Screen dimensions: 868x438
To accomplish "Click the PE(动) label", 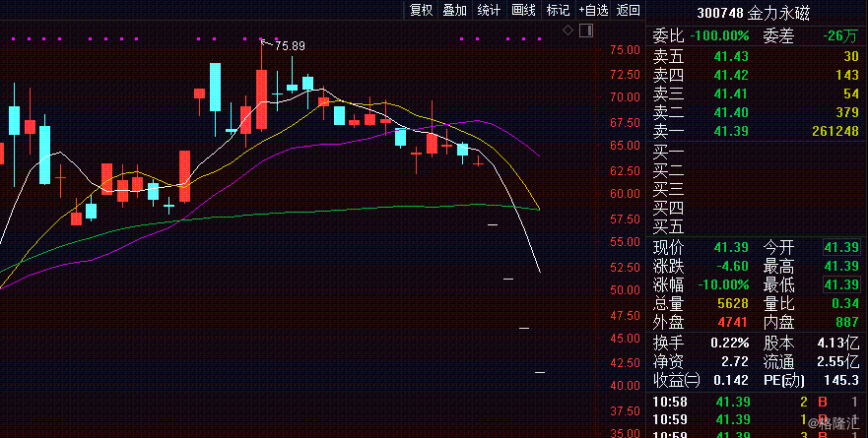I will pos(785,380).
